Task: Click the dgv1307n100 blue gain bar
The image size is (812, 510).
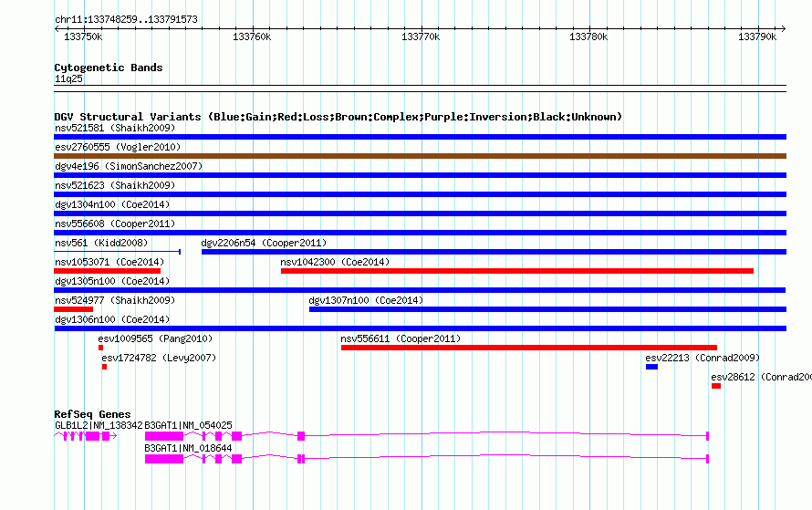Action: [547, 309]
